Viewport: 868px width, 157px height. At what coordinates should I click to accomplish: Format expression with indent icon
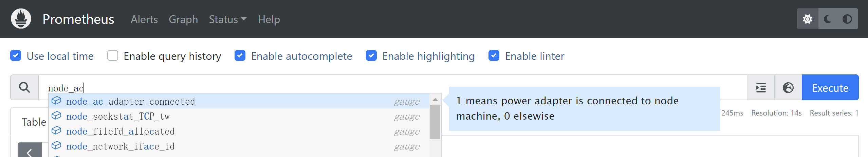coord(761,88)
